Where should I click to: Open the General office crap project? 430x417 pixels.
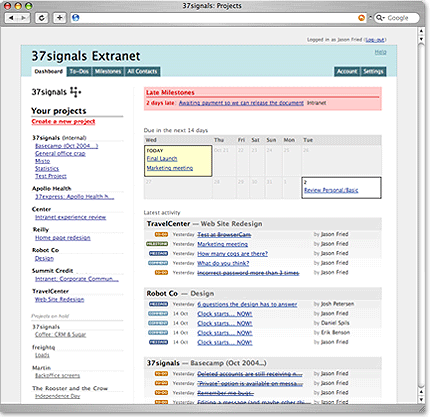[x=60, y=153]
